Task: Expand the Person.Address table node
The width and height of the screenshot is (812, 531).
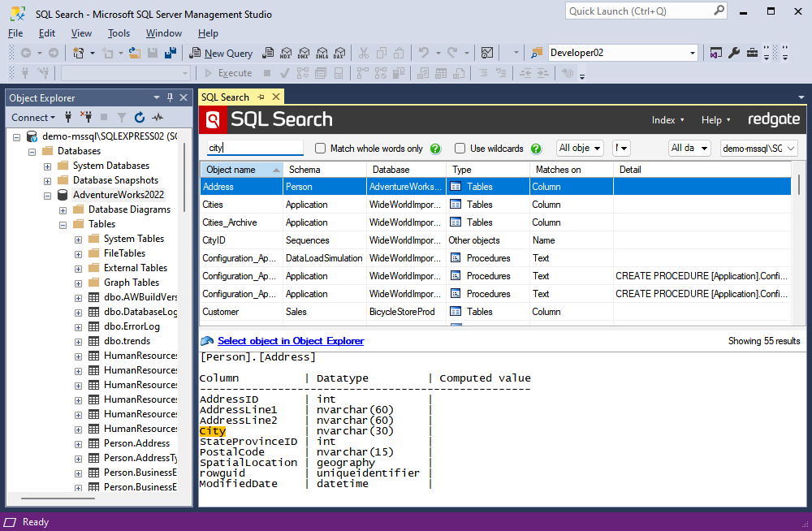Action: click(78, 444)
